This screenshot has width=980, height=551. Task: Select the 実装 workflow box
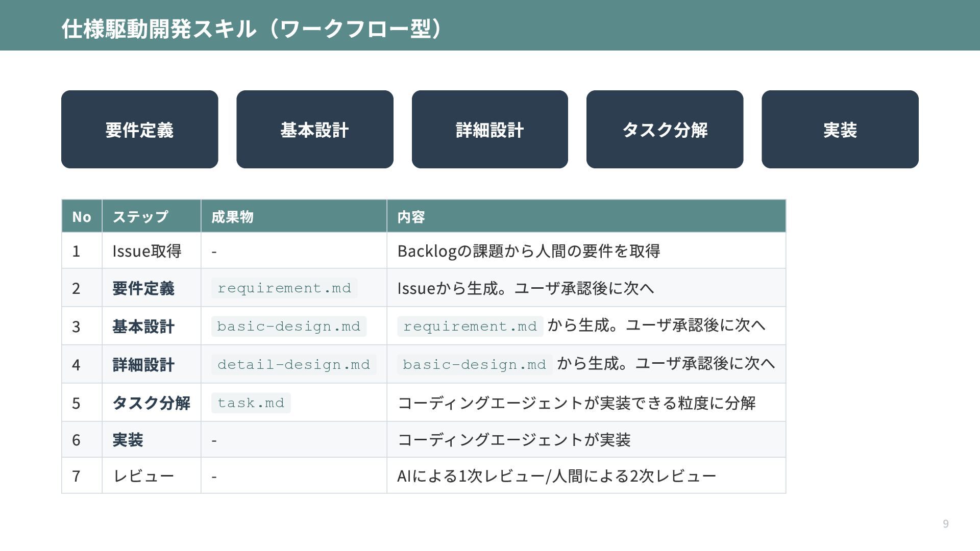pyautogui.click(x=840, y=130)
